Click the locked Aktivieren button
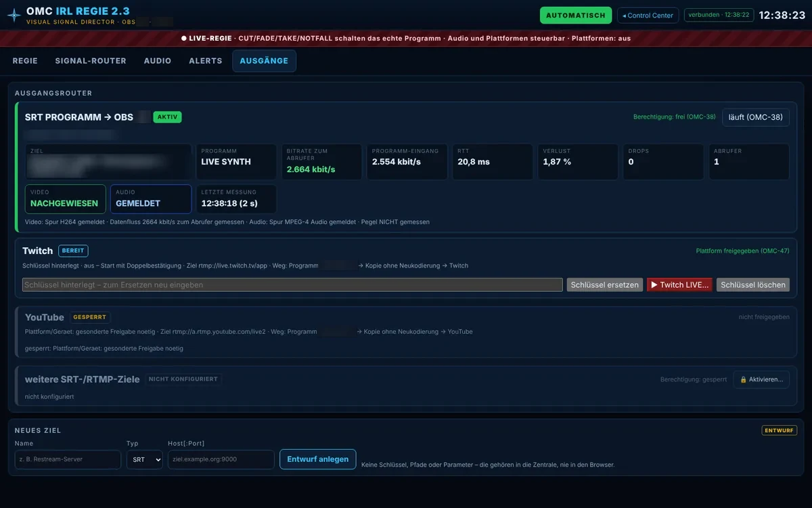This screenshot has height=508, width=812. (761, 379)
